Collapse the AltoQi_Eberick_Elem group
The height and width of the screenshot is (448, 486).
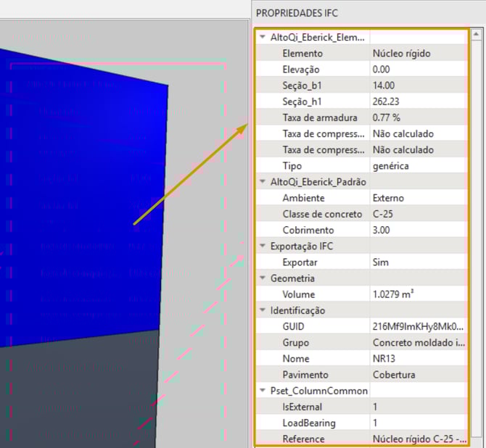[x=263, y=37]
